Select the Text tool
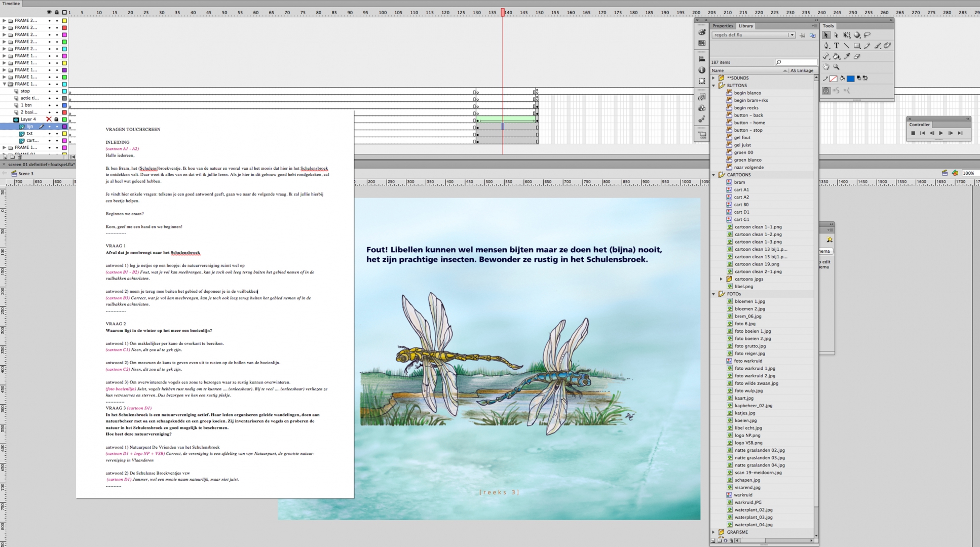This screenshot has height=547, width=980. click(836, 46)
